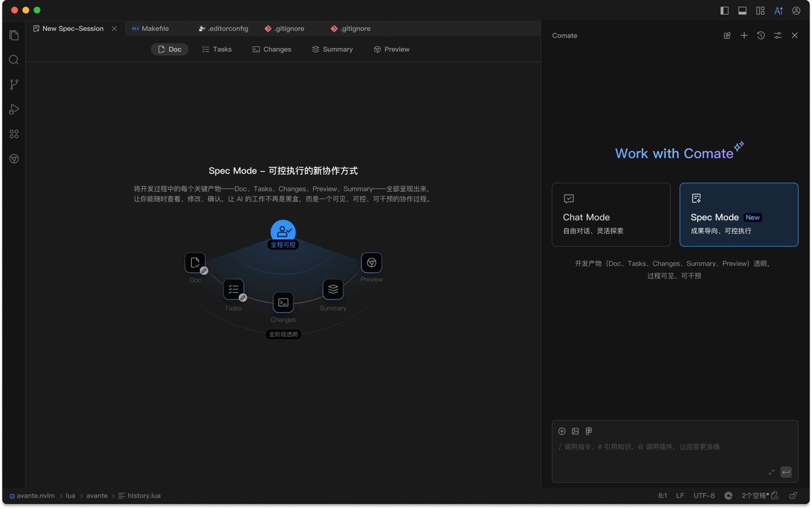Open the Explorer files sidebar icon
The image size is (812, 509).
(x=14, y=35)
